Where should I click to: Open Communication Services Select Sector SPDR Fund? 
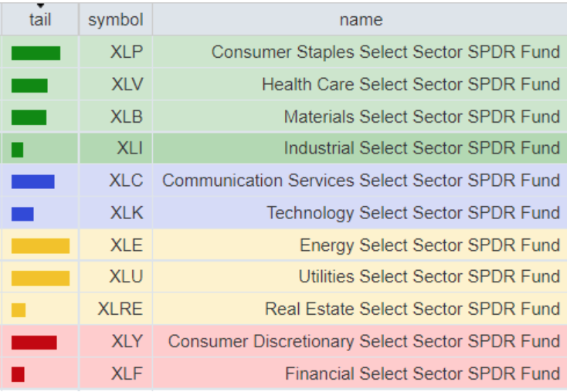(x=361, y=181)
